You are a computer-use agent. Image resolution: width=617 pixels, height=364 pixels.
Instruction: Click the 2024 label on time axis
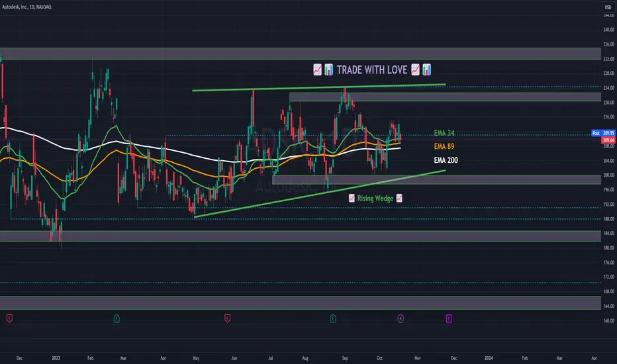click(x=489, y=358)
